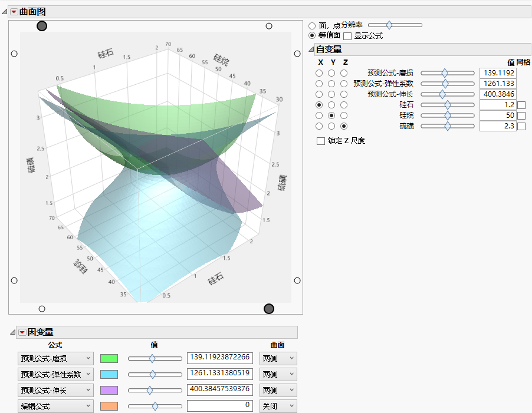
Task: Enable the 显示公式 checkbox
Action: coord(347,35)
